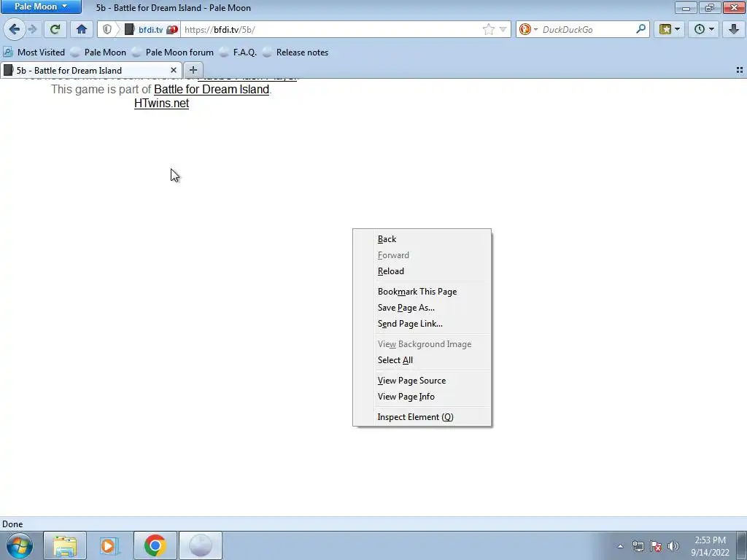Reload the page with the toolbar refresh icon
Screen dimensions: 747x560
[55, 29]
